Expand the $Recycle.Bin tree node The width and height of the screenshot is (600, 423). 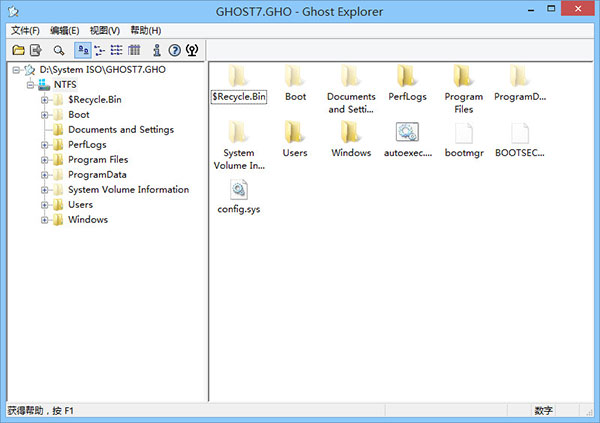[x=45, y=100]
